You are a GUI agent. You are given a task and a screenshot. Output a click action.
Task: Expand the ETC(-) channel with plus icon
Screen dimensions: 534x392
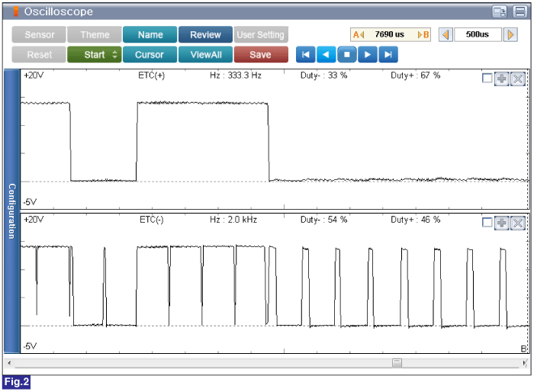click(x=502, y=223)
